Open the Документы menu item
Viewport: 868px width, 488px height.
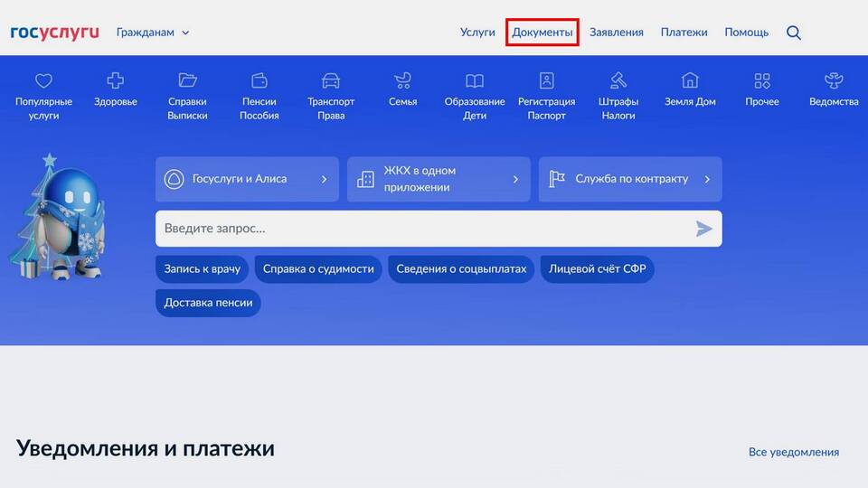pos(542,33)
